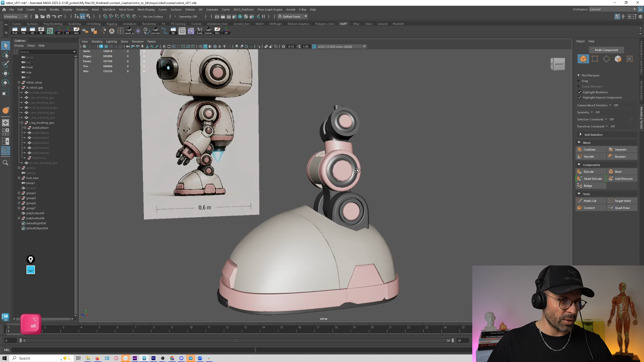Toggle Highlight Backfaces checkbox
The height and width of the screenshot is (362, 644).
coord(580,92)
